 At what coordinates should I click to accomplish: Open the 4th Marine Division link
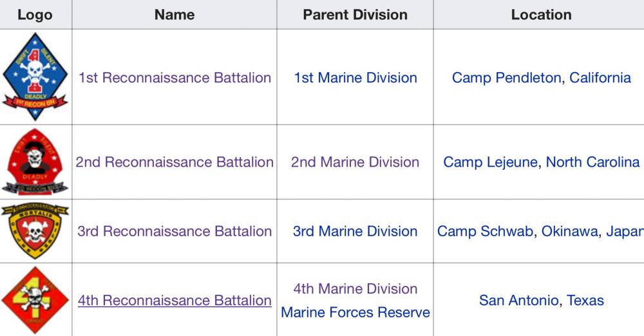[355, 288]
